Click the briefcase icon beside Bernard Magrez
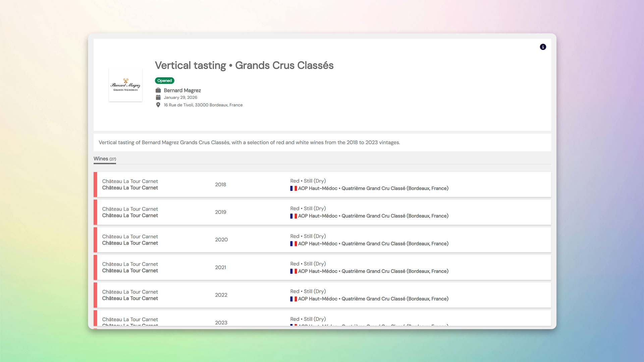 click(x=158, y=90)
